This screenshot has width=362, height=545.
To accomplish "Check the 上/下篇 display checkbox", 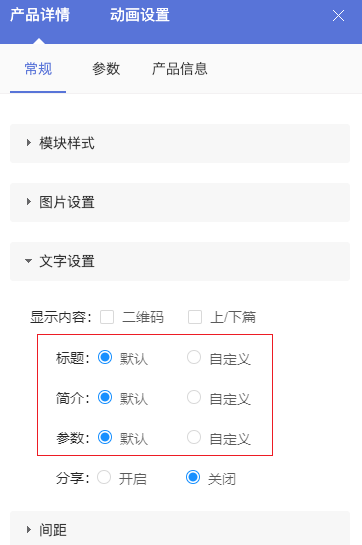I will [x=195, y=317].
